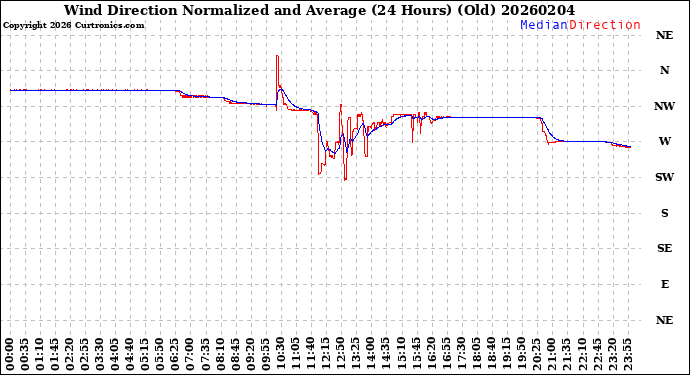The height and width of the screenshot is (375, 690).
Task: Click the 07:35 time axis label
Action: (x=206, y=354)
